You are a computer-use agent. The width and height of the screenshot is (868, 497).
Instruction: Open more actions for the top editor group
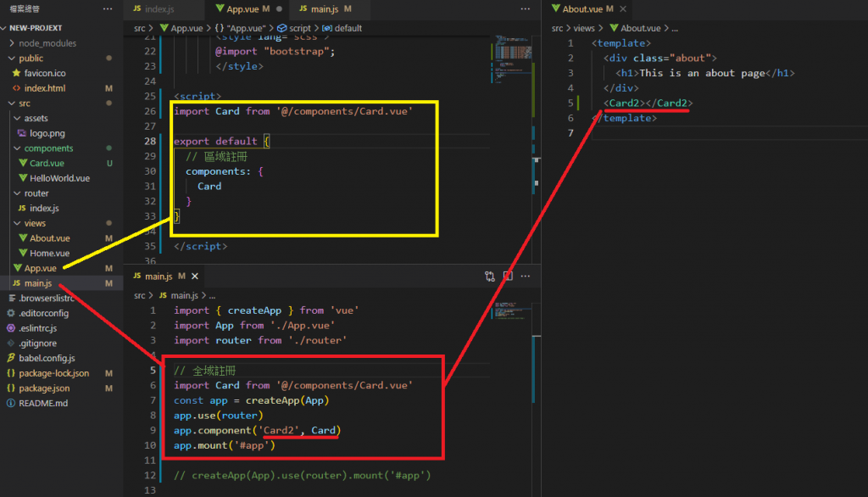525,8
